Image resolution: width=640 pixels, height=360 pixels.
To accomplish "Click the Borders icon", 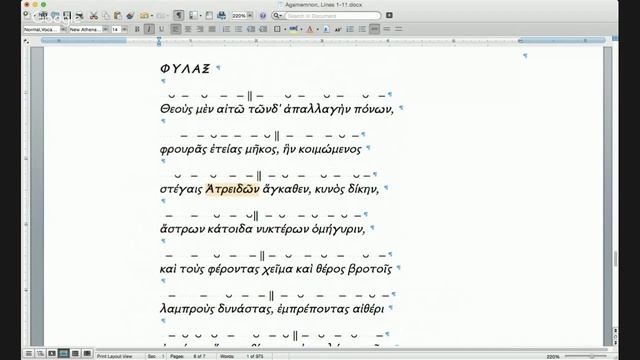I will point(277,29).
